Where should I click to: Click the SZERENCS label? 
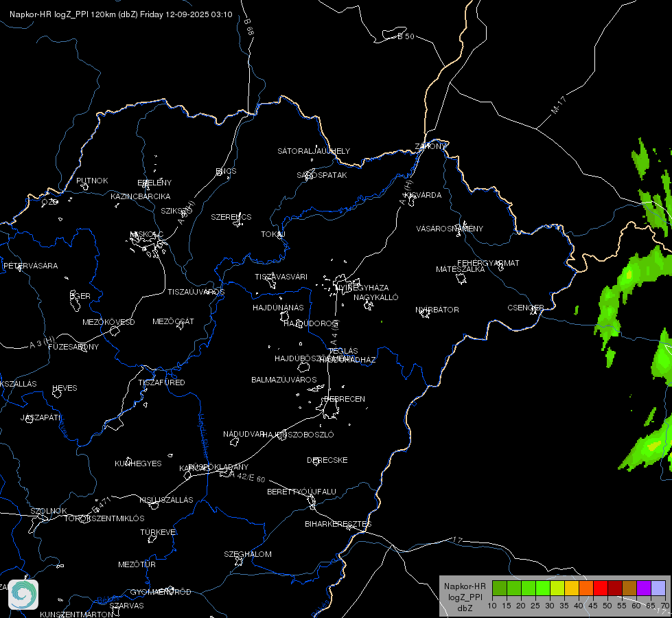tap(231, 217)
